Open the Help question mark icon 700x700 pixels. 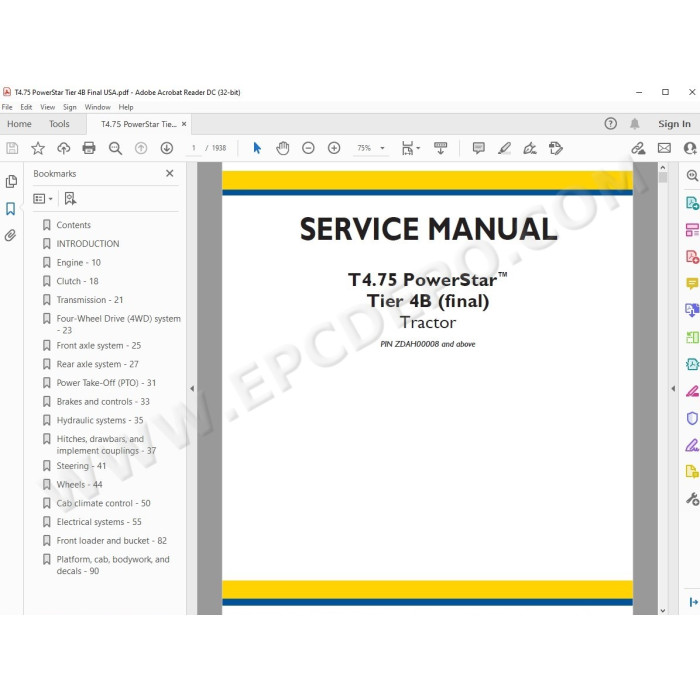[x=610, y=124]
